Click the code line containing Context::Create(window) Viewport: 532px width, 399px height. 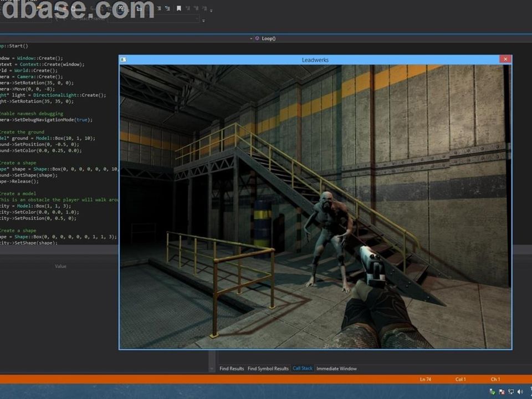[x=42, y=64]
